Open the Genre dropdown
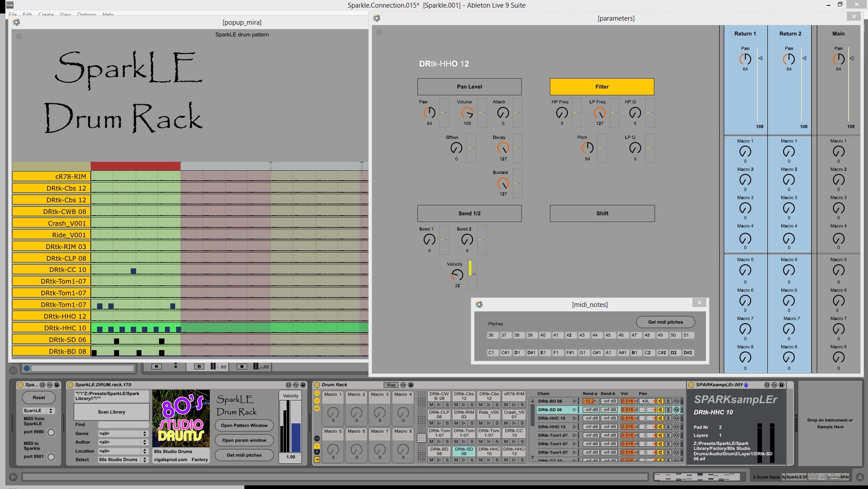This screenshot has height=489, width=868. click(x=123, y=434)
